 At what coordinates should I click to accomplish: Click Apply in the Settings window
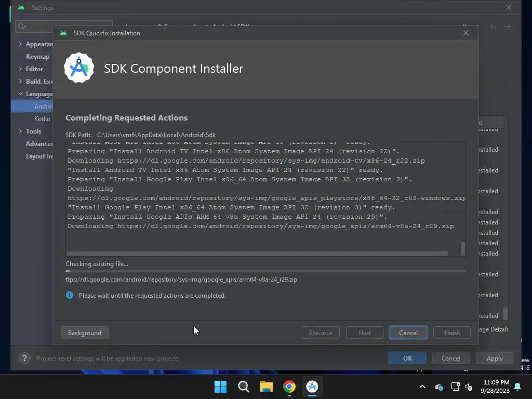[495, 358]
